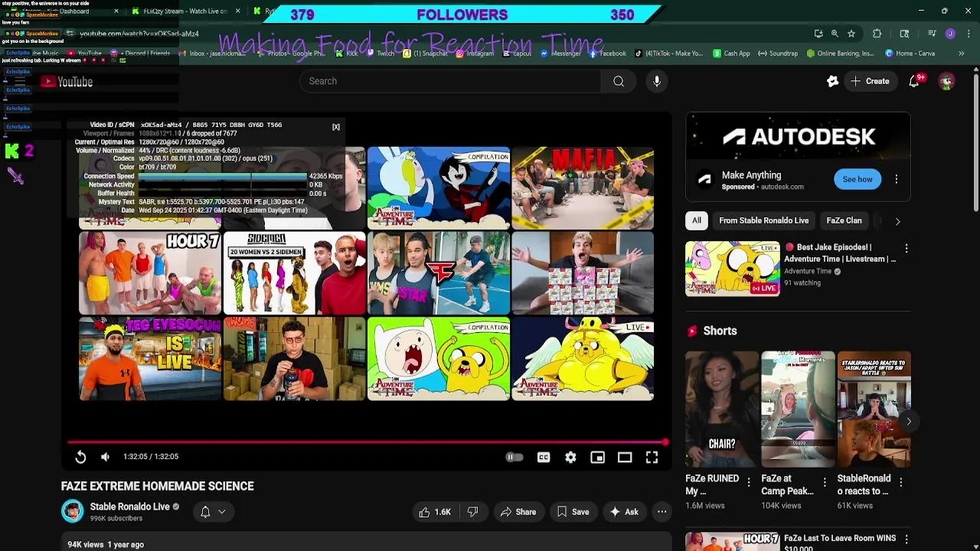The image size is (980, 551).
Task: Open options for the FaZe Last To Leave video
Action: click(906, 540)
